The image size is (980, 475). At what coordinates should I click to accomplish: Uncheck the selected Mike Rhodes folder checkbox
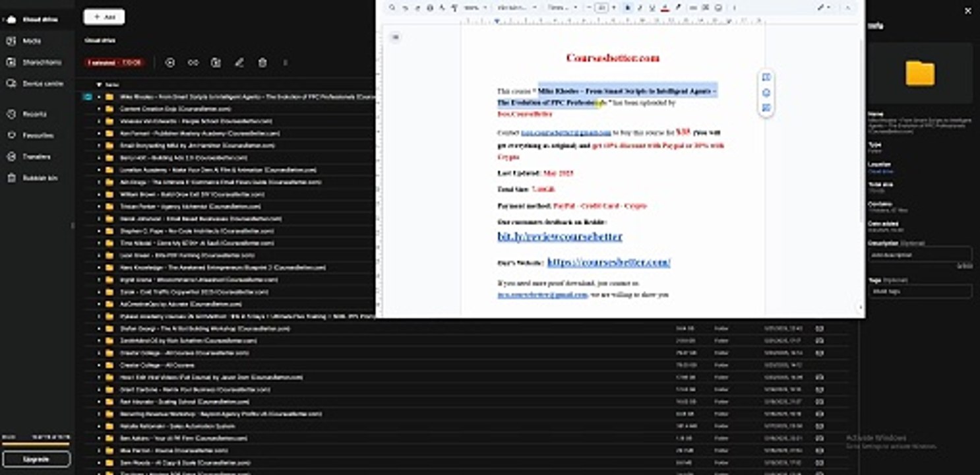click(x=87, y=96)
